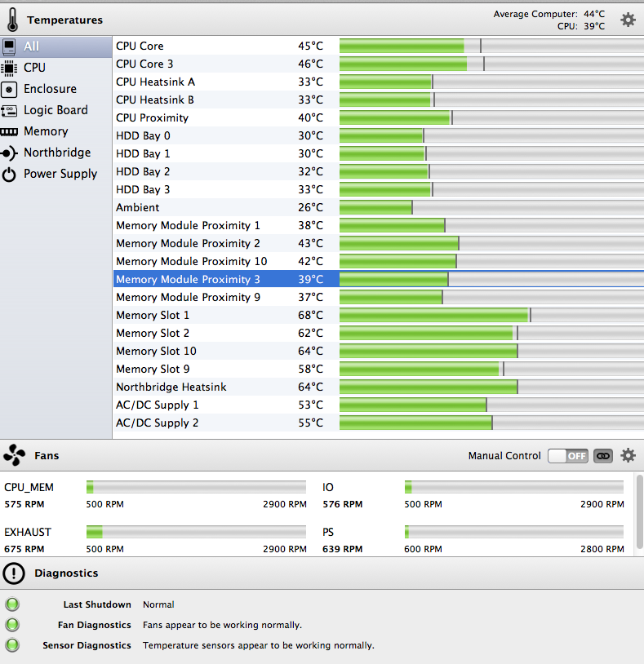Viewport: 644px width, 664px height.
Task: Select the Memory Slot 1 row
Action: pos(379,315)
